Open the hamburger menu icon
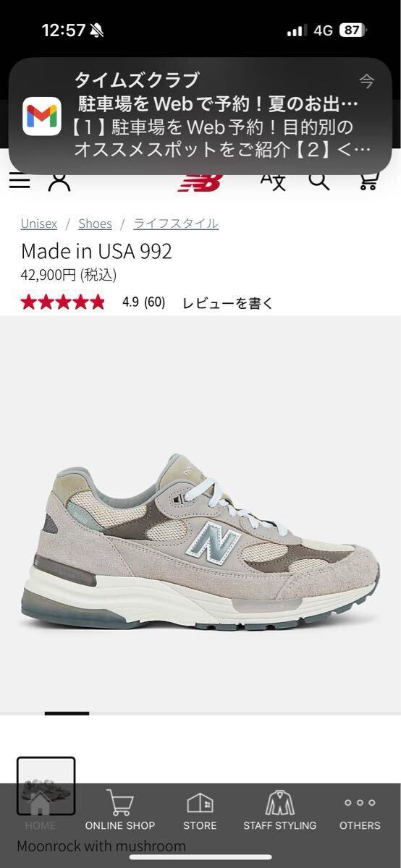The width and height of the screenshot is (401, 868). tap(20, 180)
